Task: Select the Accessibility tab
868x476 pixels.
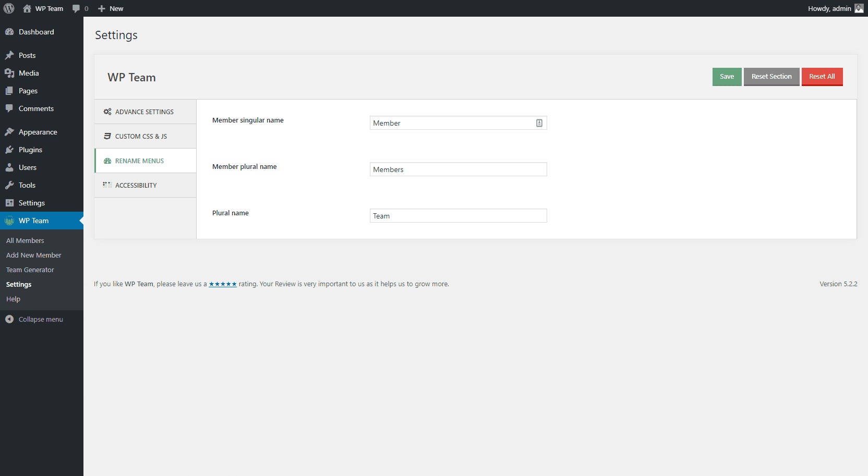Action: coord(136,185)
